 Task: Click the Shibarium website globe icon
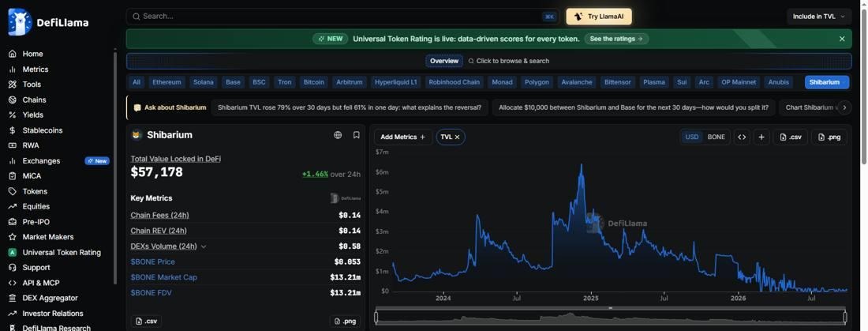[338, 135]
